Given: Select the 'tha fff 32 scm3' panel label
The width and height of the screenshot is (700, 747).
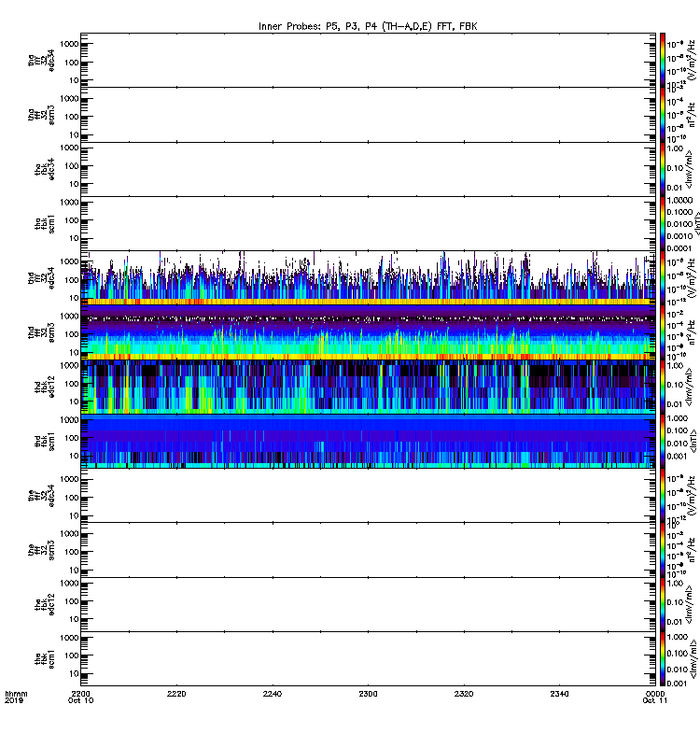Looking at the screenshot, I should tap(41, 115).
